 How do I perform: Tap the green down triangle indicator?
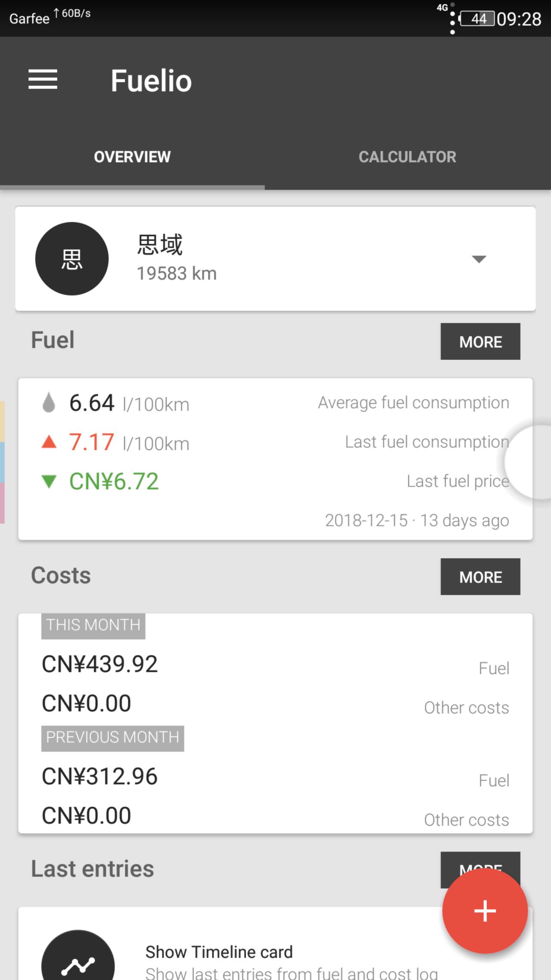tap(49, 481)
